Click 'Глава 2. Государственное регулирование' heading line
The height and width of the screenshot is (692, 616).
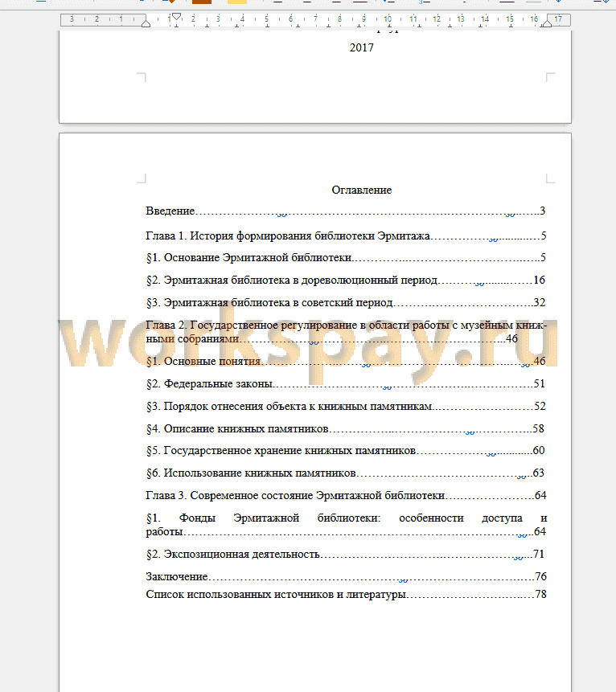tap(346, 325)
